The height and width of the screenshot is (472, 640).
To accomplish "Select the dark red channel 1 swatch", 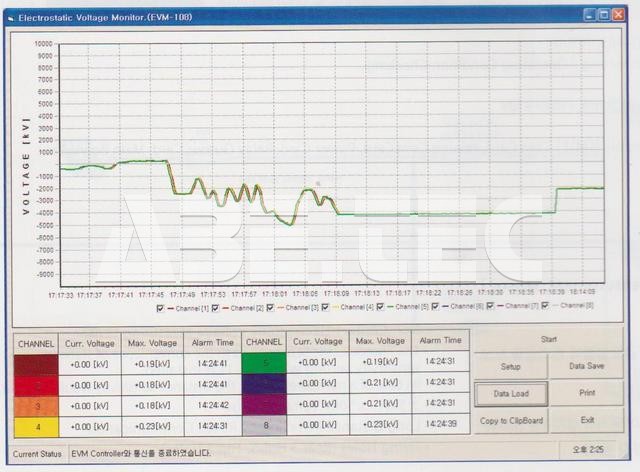I will pos(36,364).
